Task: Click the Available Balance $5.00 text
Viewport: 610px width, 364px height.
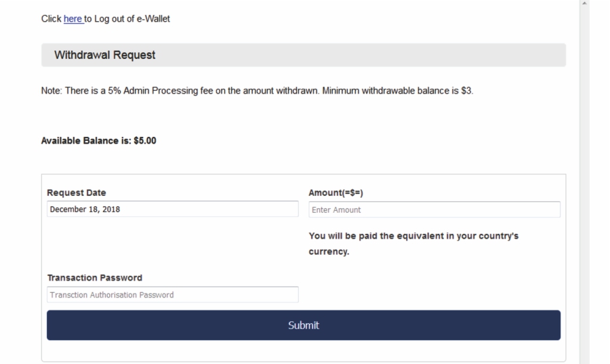Action: [x=99, y=141]
